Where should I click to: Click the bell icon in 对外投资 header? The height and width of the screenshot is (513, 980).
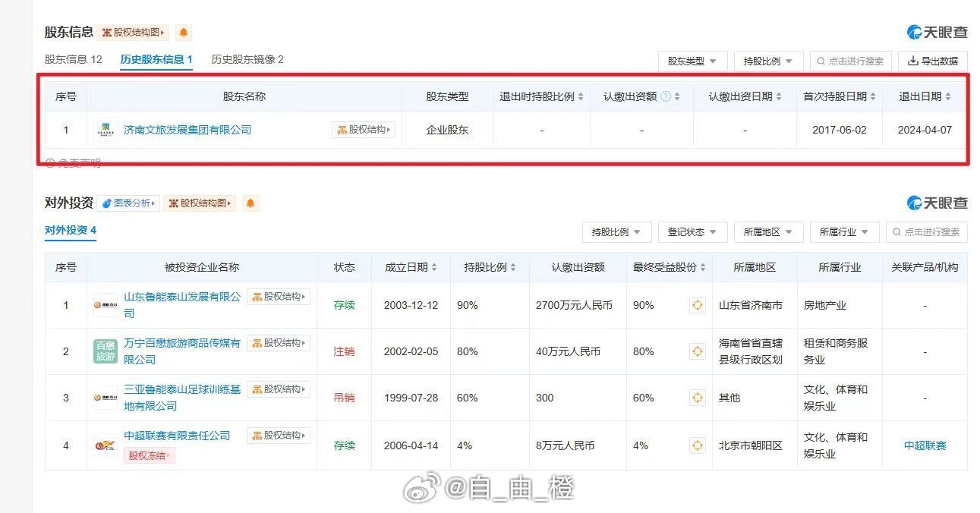click(250, 203)
